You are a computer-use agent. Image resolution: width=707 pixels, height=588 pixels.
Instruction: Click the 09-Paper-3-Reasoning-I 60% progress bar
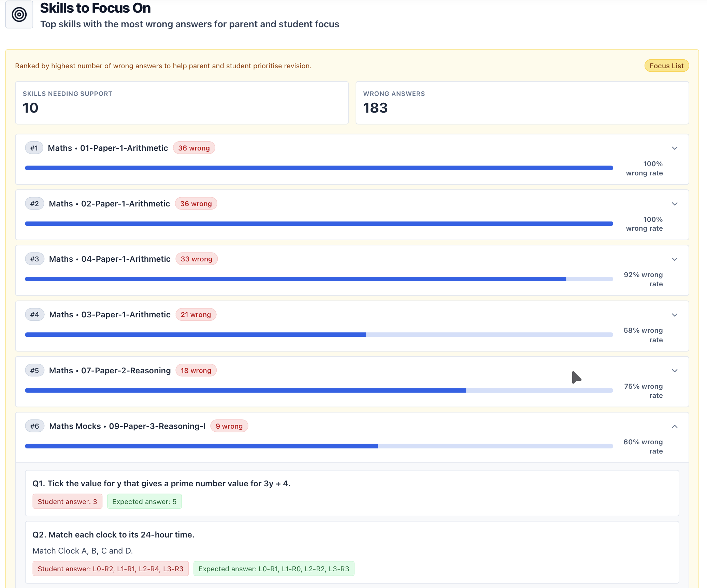click(319, 446)
